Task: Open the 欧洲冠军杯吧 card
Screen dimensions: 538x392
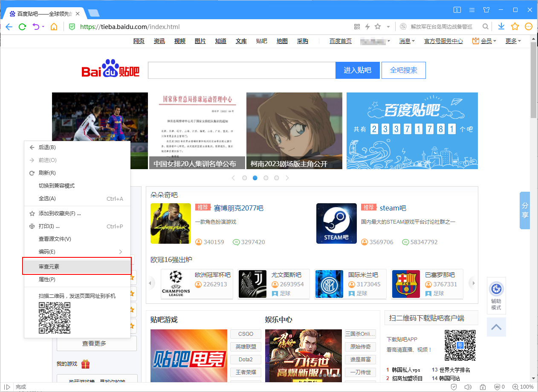Action: click(197, 284)
